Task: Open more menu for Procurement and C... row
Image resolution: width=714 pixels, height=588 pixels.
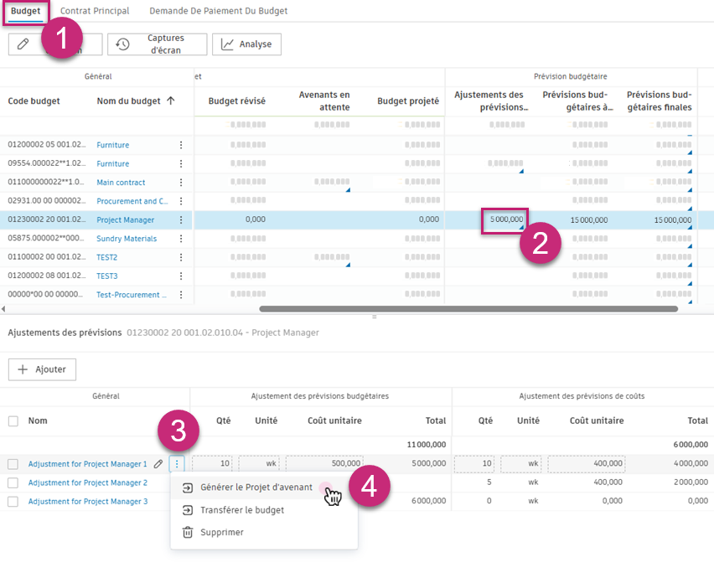Action: pos(181,201)
